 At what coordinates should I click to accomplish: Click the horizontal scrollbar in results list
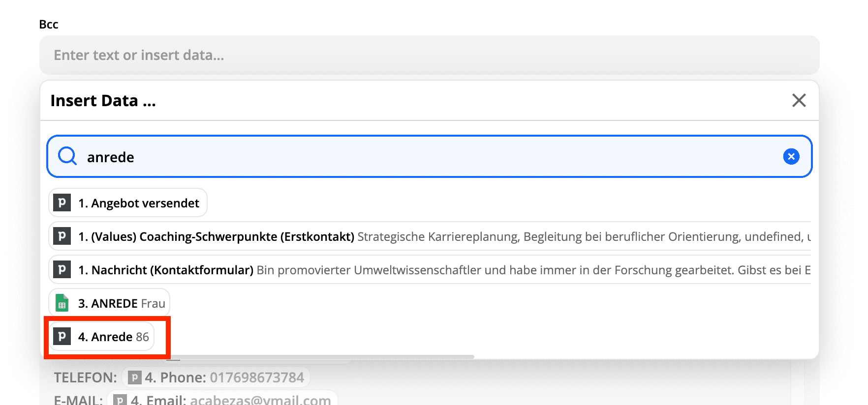320,356
